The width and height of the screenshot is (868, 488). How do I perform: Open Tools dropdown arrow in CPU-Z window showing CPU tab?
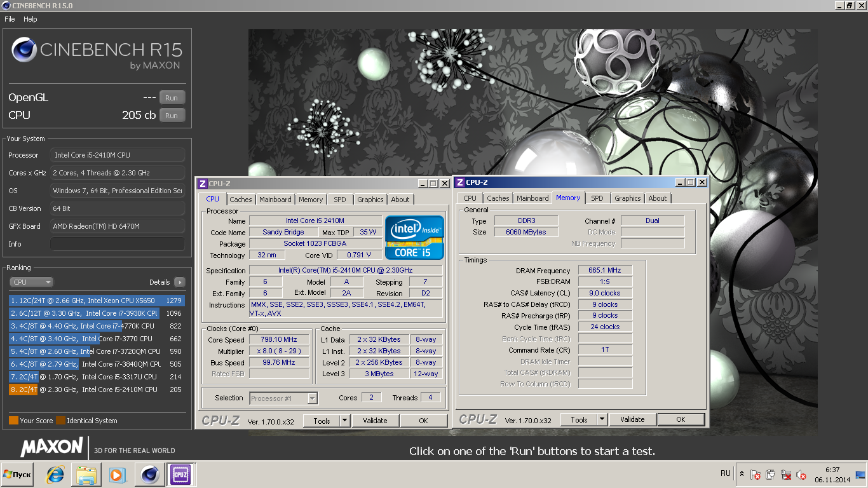pyautogui.click(x=344, y=421)
